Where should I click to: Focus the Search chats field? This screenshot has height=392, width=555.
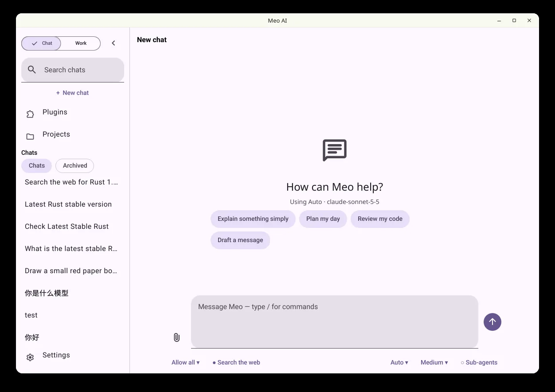(73, 70)
